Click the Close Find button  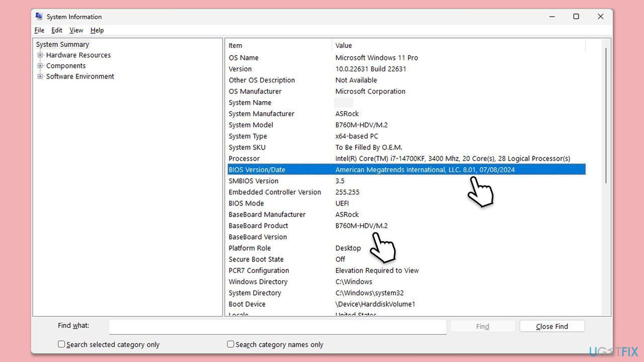tap(552, 326)
